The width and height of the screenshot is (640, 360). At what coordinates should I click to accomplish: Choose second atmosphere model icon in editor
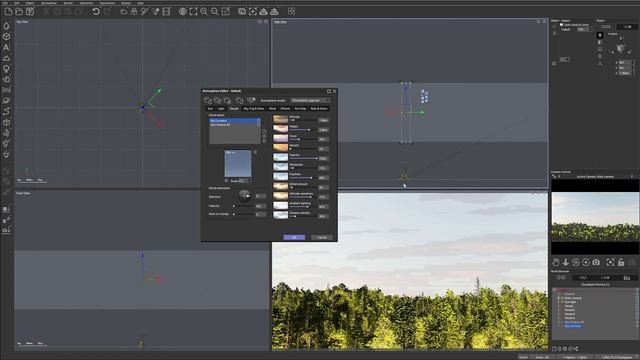[218, 100]
